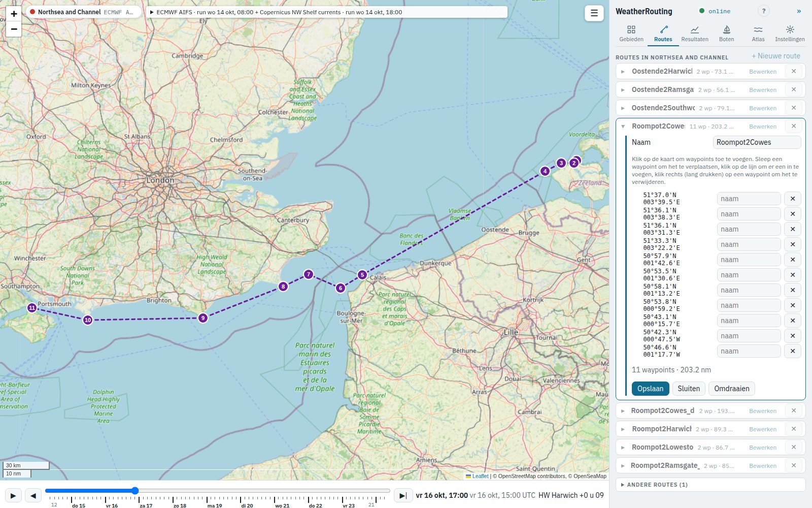Open the Atlas tab
Image resolution: width=812 pixels, height=508 pixels.
(758, 34)
